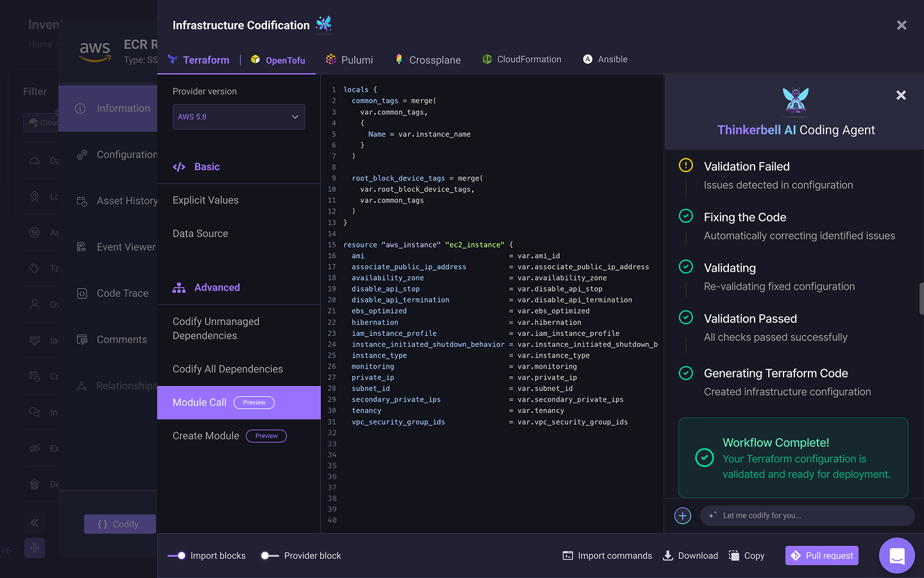This screenshot has width=924, height=578.
Task: Choose Codify All Dependencies
Action: [x=228, y=369]
